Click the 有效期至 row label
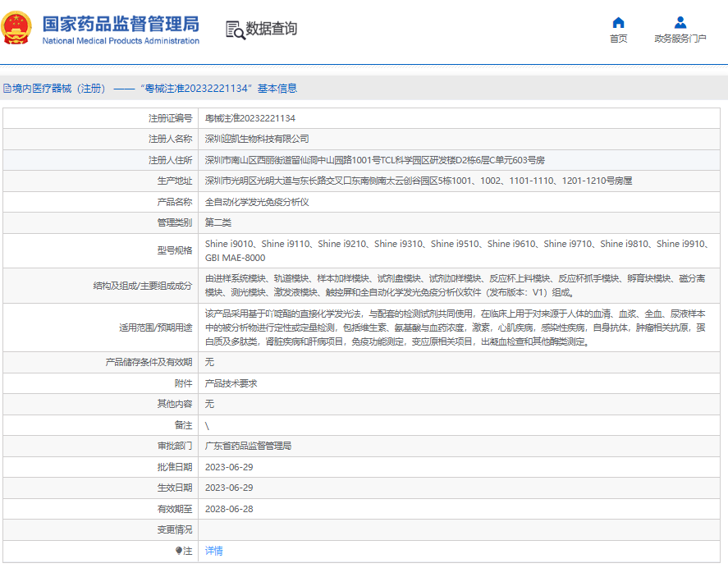 pyautogui.click(x=175, y=509)
